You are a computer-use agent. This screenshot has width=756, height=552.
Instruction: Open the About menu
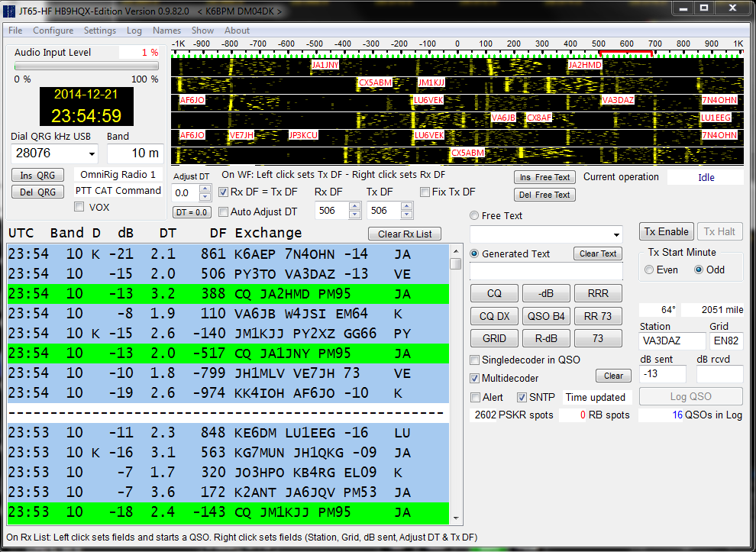[x=237, y=31]
